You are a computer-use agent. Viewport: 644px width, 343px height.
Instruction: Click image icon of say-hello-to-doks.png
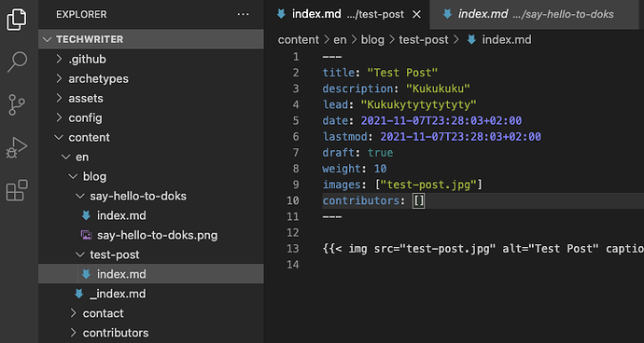point(86,235)
